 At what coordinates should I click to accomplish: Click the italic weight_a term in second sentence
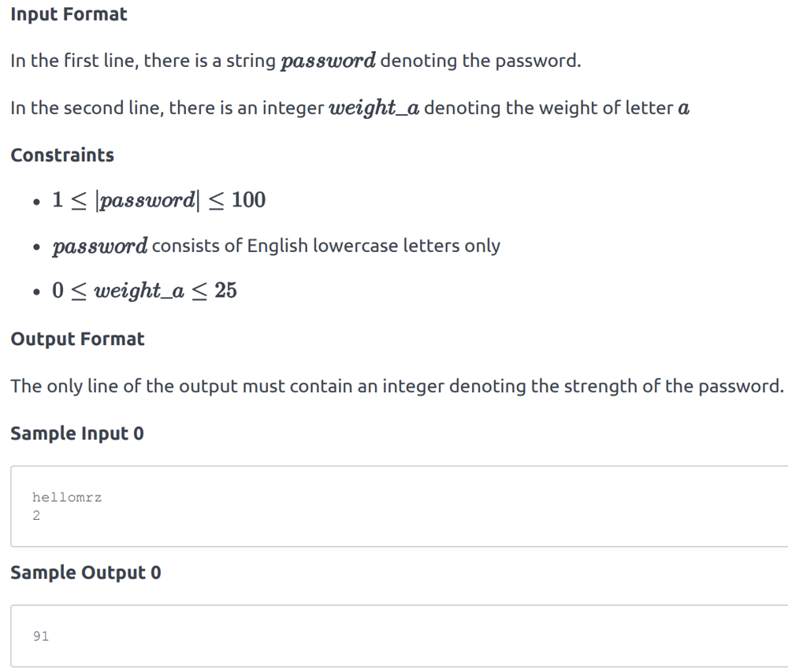pyautogui.click(x=374, y=108)
